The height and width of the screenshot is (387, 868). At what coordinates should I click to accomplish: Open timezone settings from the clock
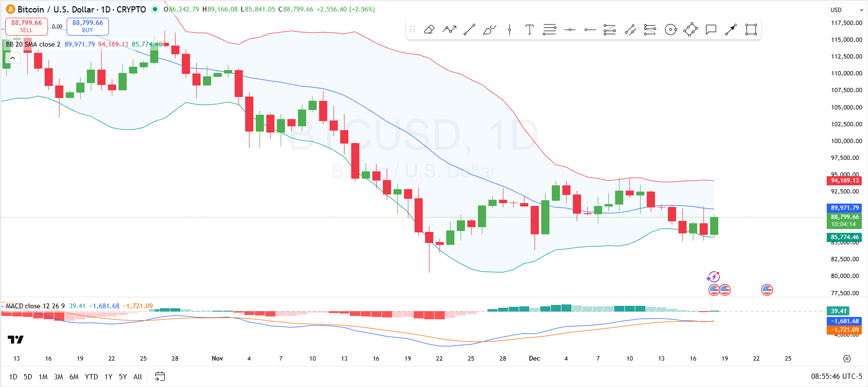point(836,376)
